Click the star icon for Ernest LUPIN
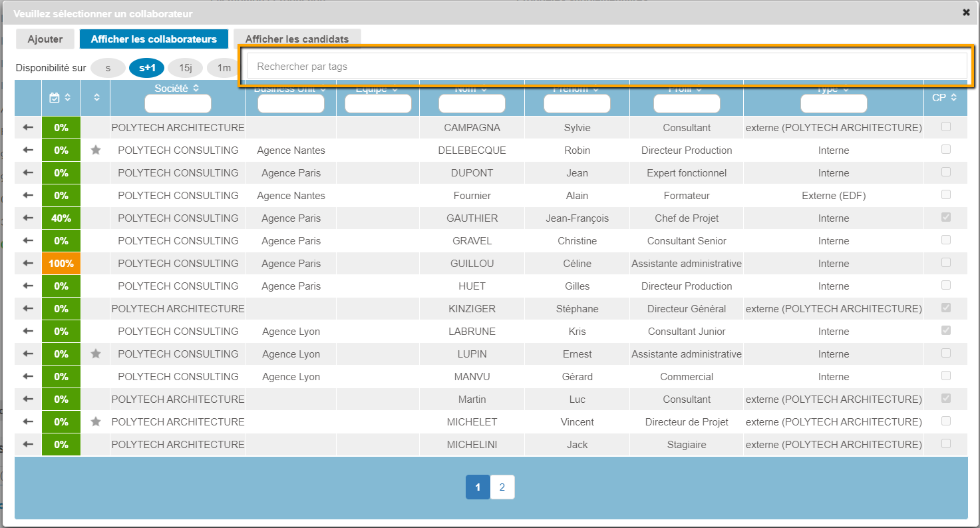 (x=96, y=354)
